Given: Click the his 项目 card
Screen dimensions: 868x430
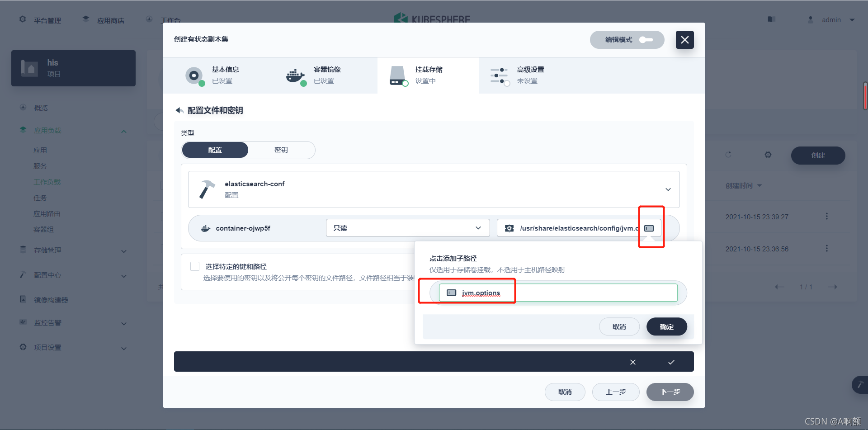Looking at the screenshot, I should tap(73, 68).
